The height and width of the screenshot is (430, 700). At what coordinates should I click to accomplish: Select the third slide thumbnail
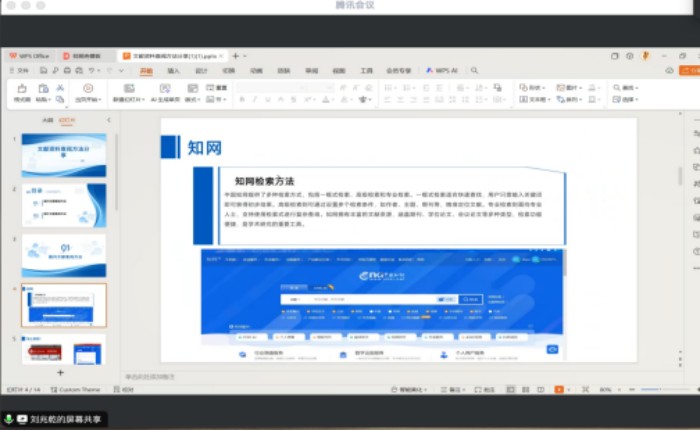(x=64, y=255)
